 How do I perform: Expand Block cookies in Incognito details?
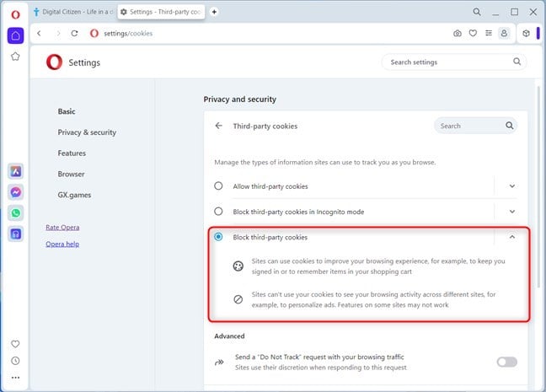pos(512,212)
